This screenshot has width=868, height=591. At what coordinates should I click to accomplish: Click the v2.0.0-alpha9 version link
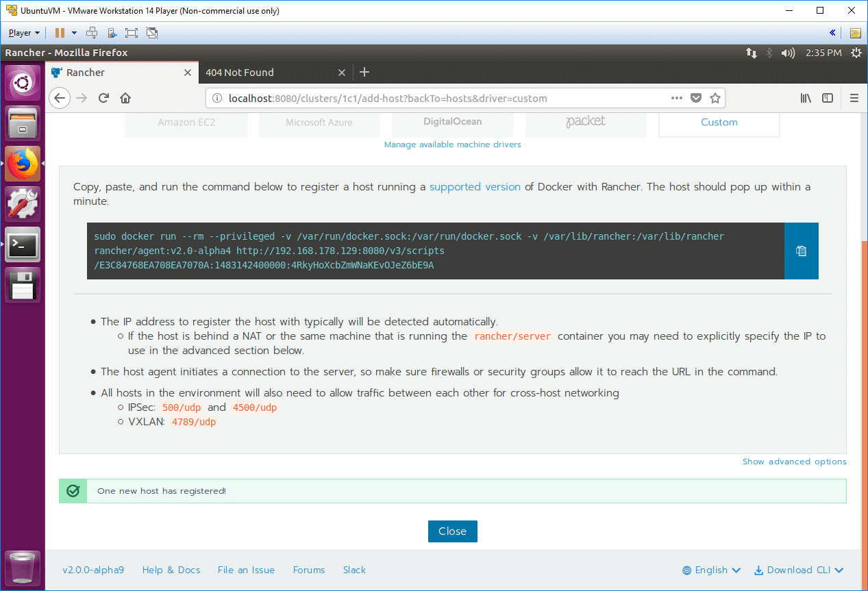point(93,570)
